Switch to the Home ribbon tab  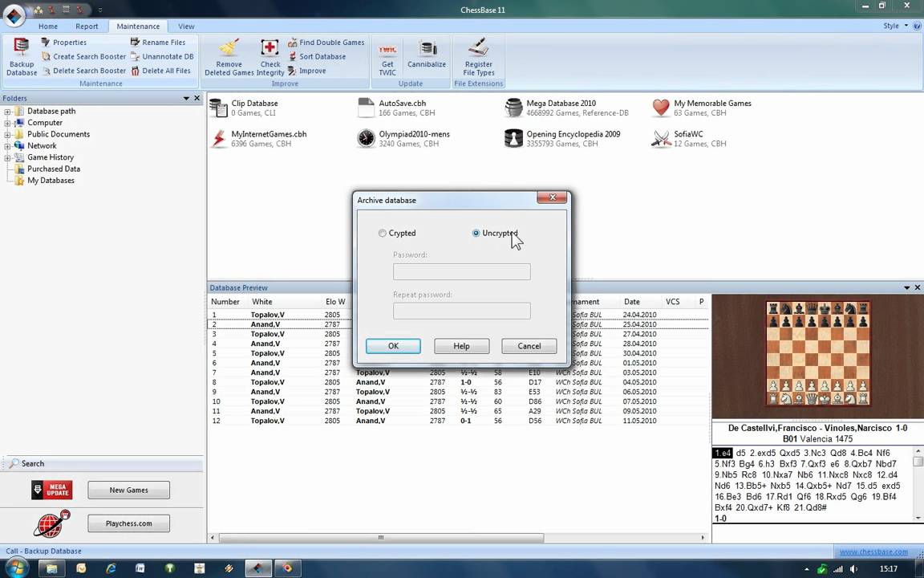point(48,26)
